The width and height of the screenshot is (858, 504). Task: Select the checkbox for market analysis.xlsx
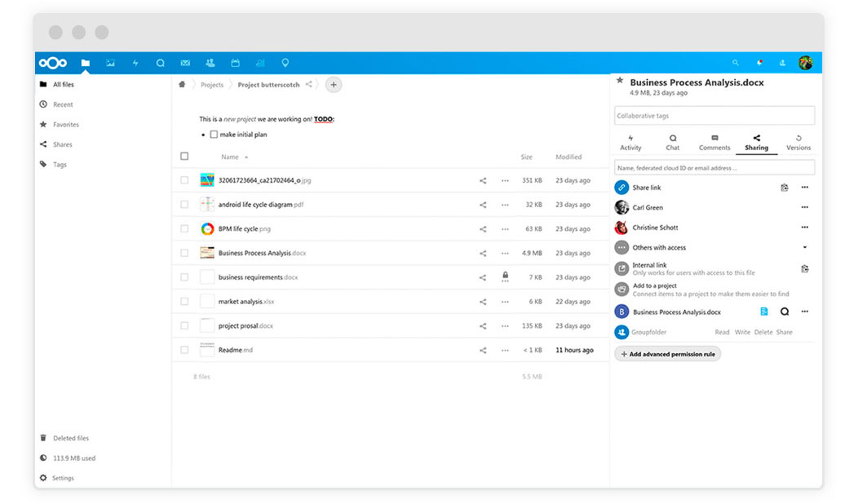click(184, 302)
